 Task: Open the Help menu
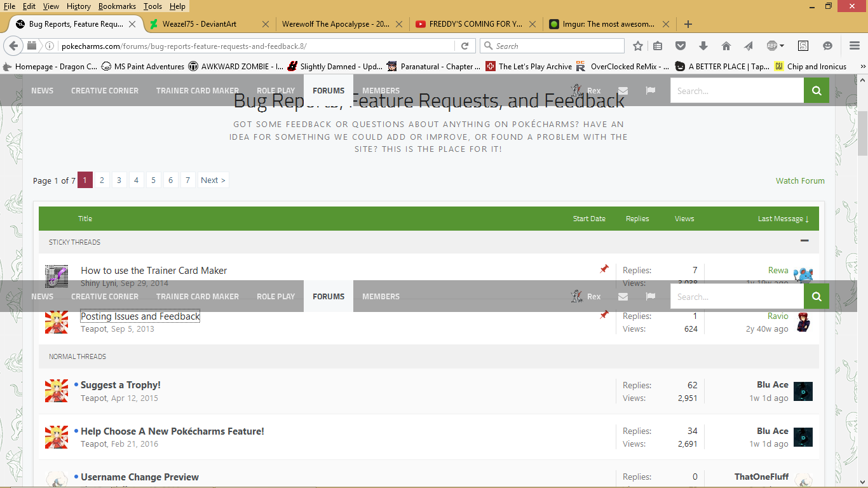point(177,6)
